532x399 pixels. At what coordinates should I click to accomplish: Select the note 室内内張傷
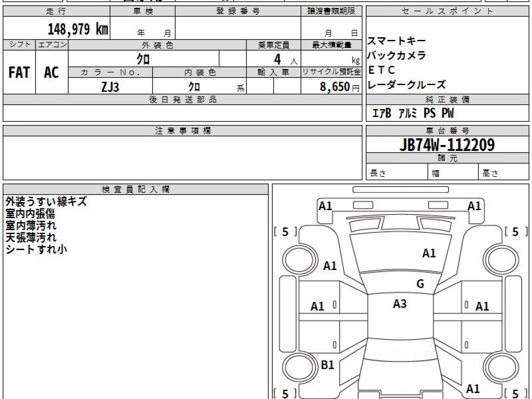[31, 214]
